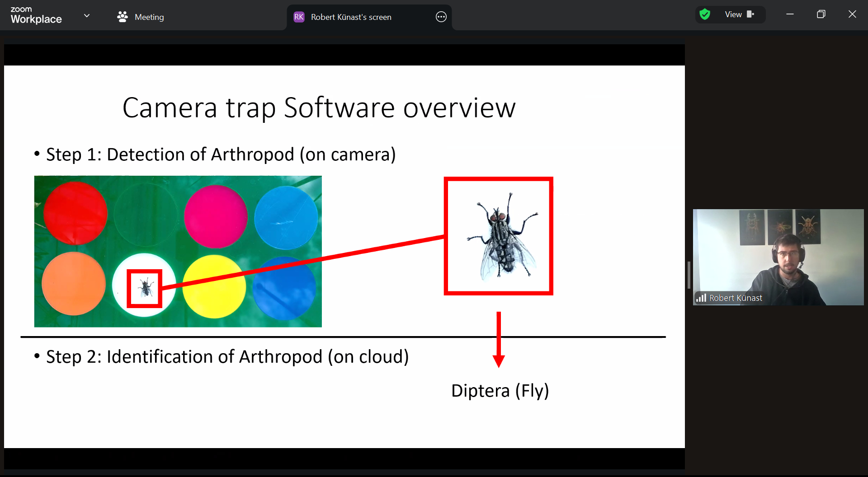Click the layout icon beside View

750,14
